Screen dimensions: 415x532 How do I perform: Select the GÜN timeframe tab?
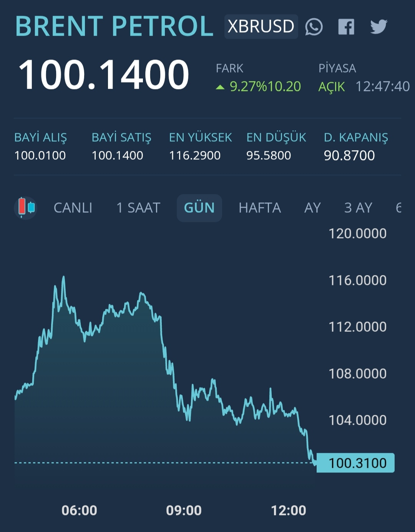(x=199, y=208)
